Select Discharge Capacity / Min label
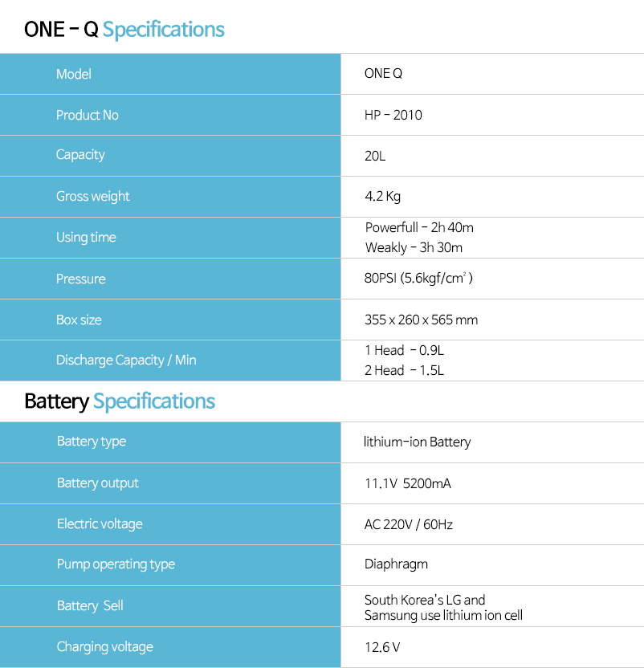Screen dimensions: 644x668 [x=126, y=360]
